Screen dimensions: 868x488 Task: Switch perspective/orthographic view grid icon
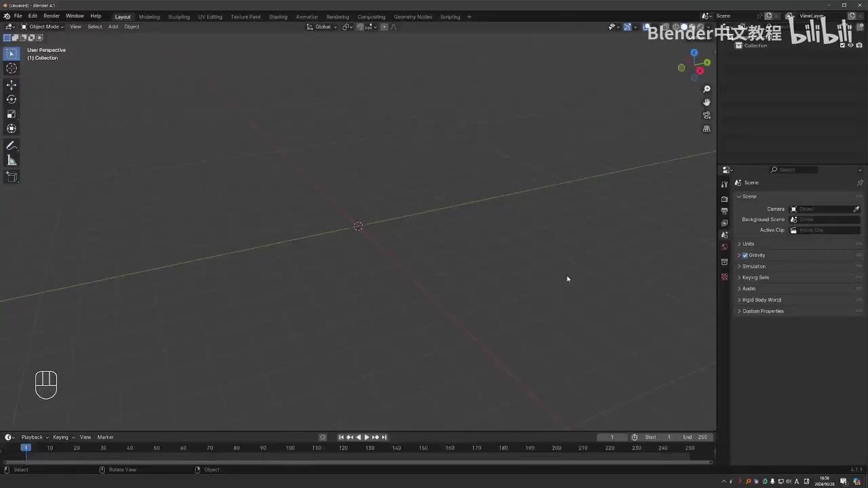tap(707, 129)
